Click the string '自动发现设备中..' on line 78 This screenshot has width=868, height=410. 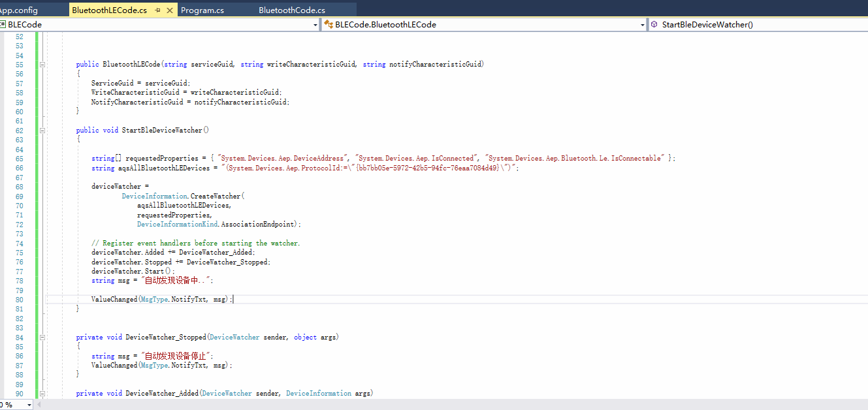[176, 280]
